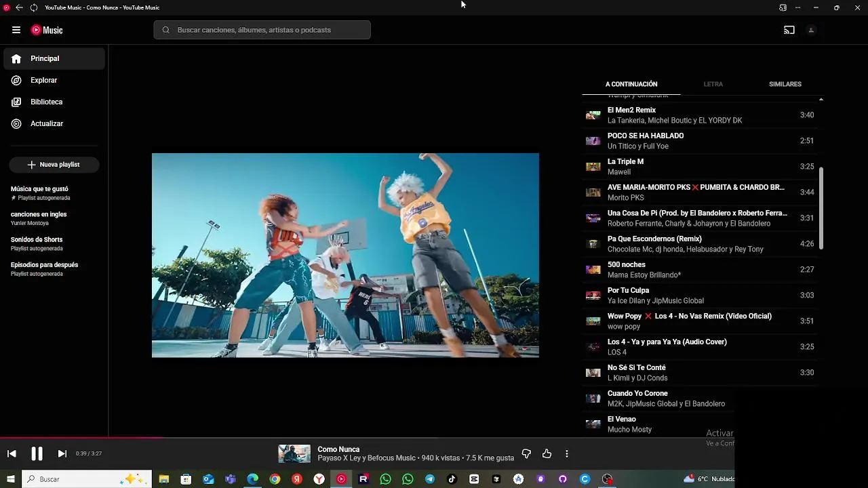Screen dimensions: 868x488
Task: Open Outlook from the taskbar
Action: (208, 479)
